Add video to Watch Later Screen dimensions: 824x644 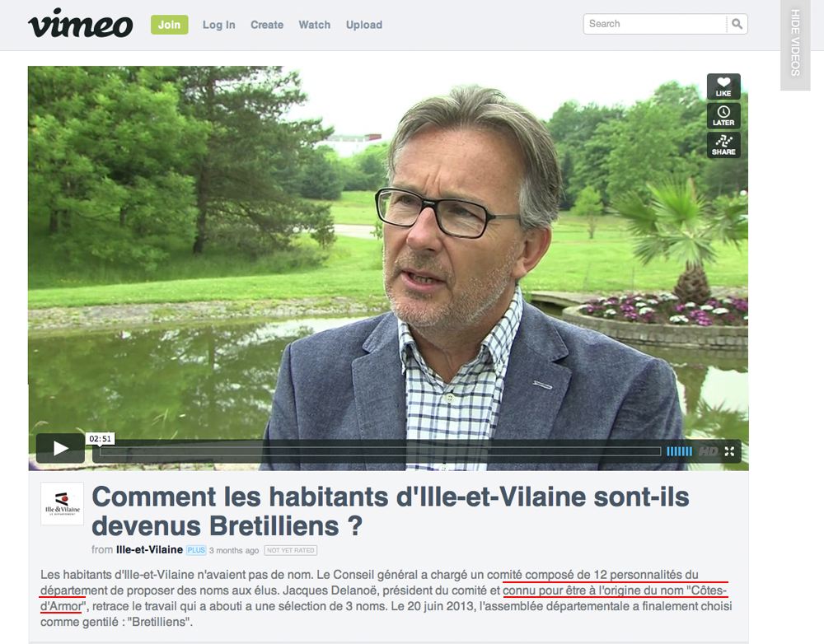[723, 115]
